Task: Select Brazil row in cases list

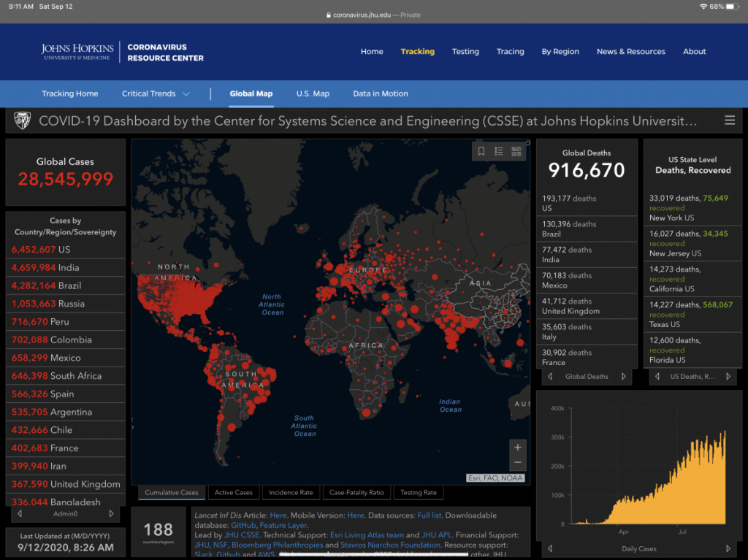Action: click(x=65, y=285)
